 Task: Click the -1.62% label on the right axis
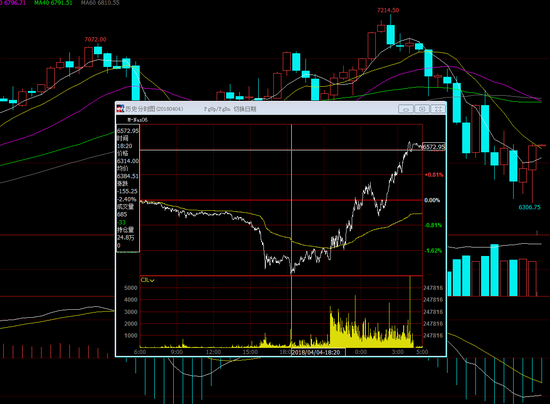click(x=433, y=251)
